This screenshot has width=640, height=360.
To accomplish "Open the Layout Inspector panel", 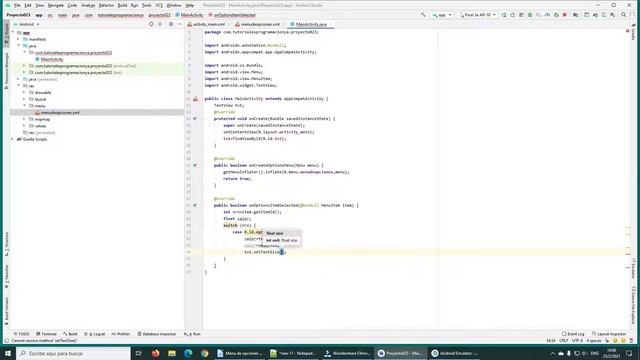I will pos(609,334).
